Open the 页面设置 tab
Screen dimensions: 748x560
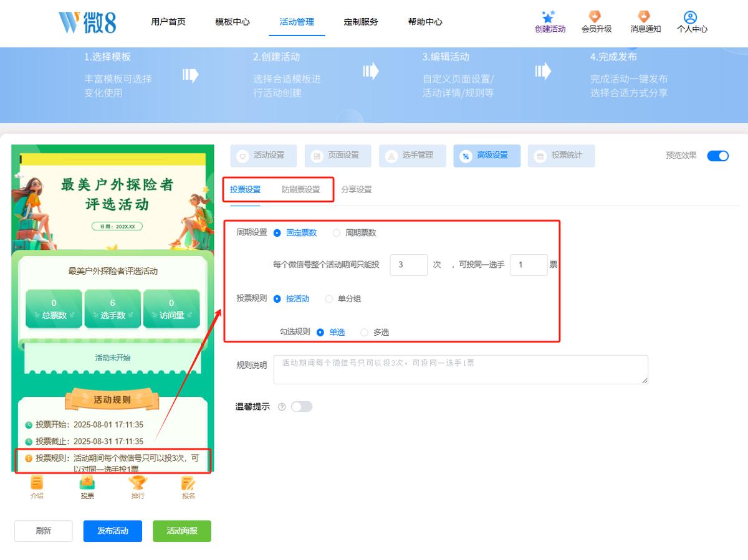click(x=338, y=156)
